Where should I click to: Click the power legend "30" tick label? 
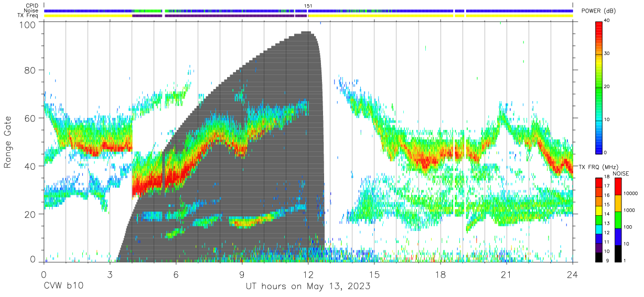point(607,53)
